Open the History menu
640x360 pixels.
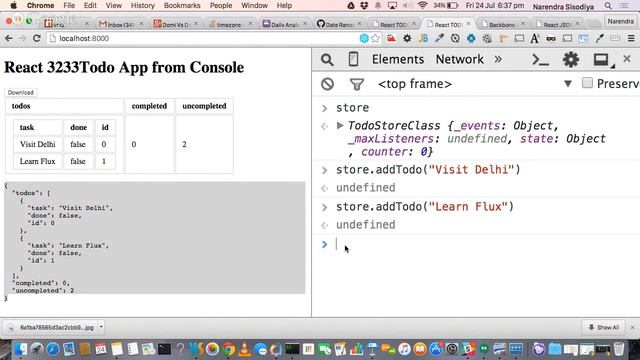coord(142,5)
